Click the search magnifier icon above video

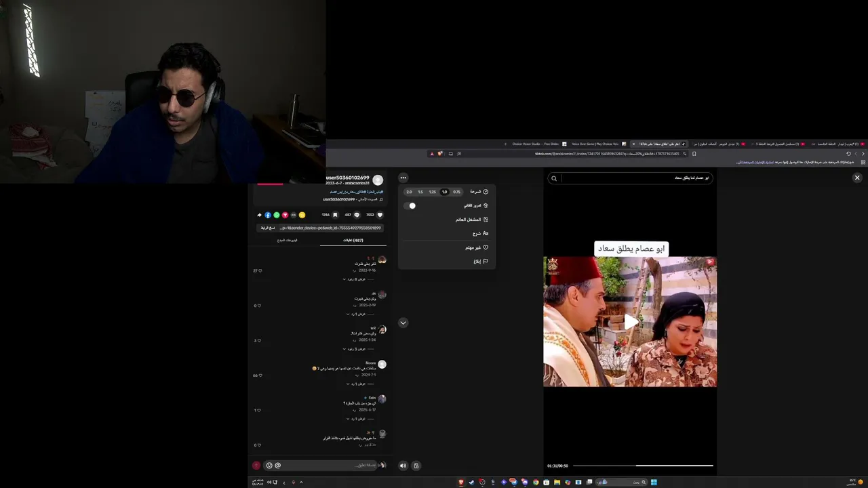coord(554,178)
